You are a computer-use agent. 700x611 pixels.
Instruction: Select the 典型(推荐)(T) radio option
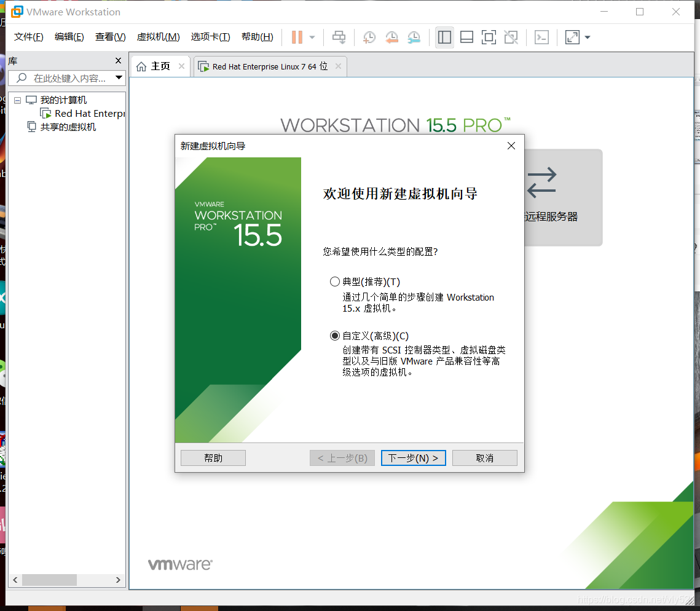(335, 282)
